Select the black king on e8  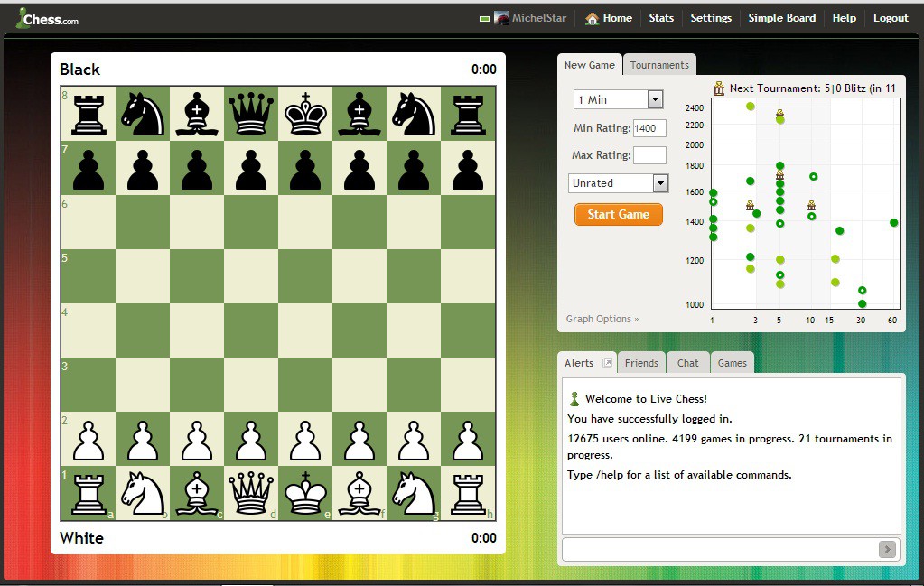coord(305,114)
